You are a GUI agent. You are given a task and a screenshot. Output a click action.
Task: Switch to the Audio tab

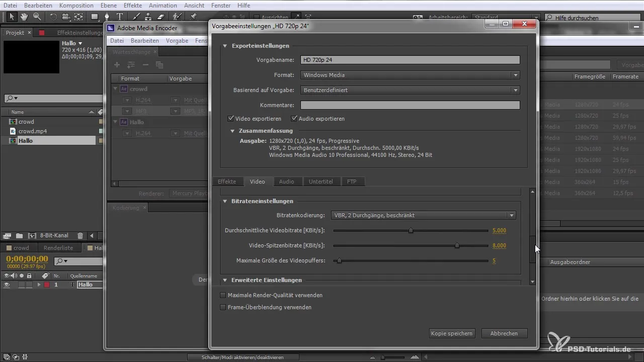pyautogui.click(x=287, y=182)
